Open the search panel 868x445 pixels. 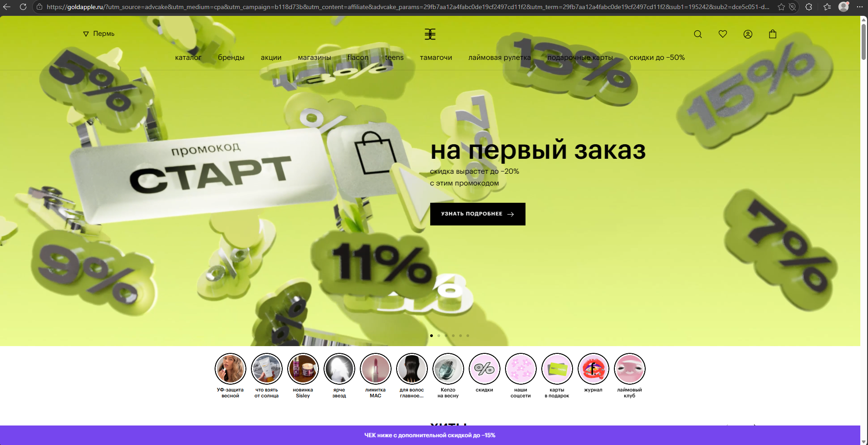[697, 34]
